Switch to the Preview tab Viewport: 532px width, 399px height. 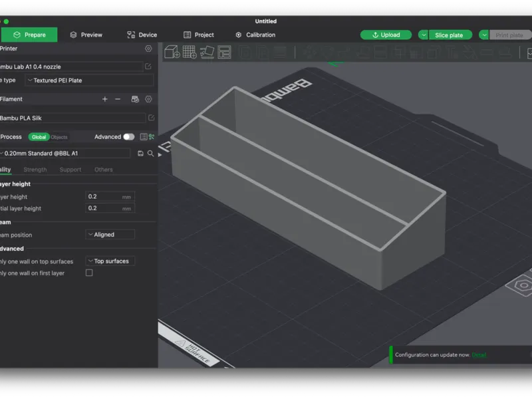(86, 35)
